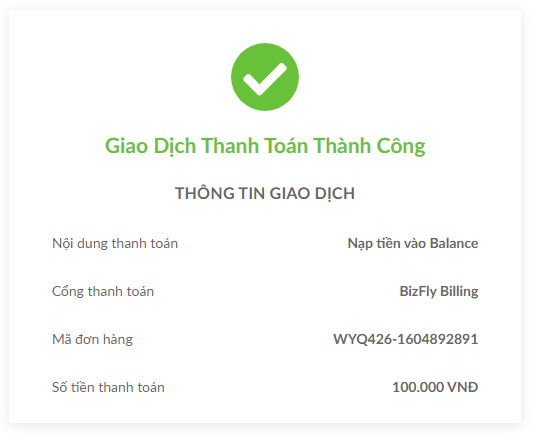537x438 pixels.
Task: Click the word "Balance" in payment content
Action: point(454,243)
